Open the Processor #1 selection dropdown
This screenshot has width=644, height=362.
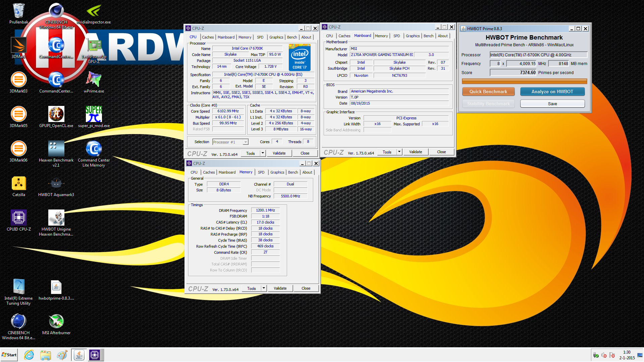tap(230, 142)
